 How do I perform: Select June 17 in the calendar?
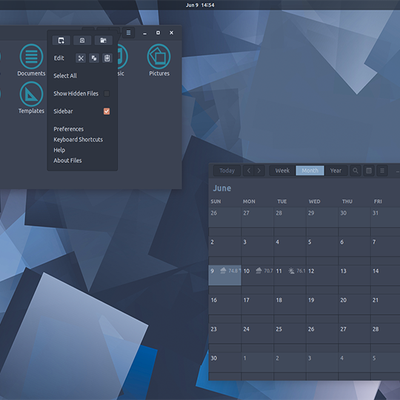[257, 304]
